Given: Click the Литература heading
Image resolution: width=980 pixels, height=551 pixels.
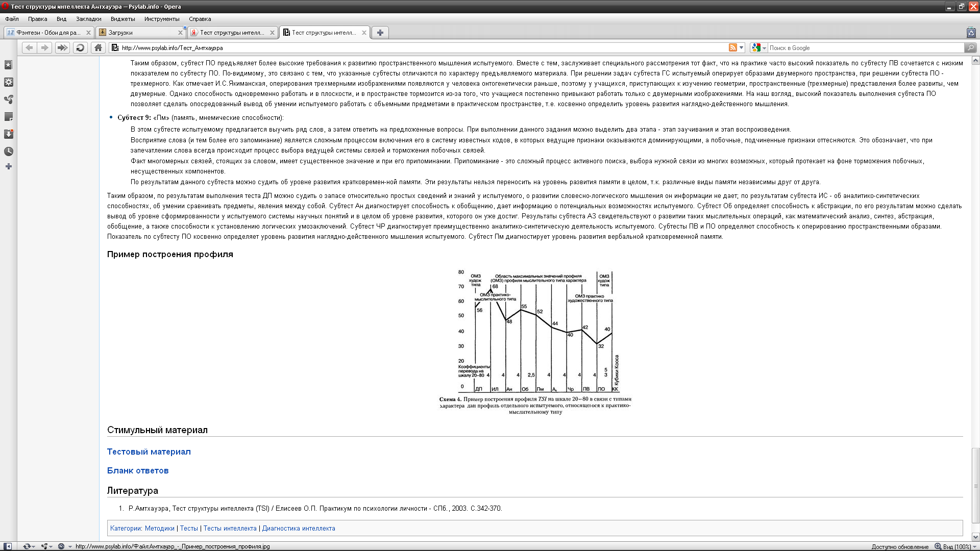Looking at the screenshot, I should (133, 491).
